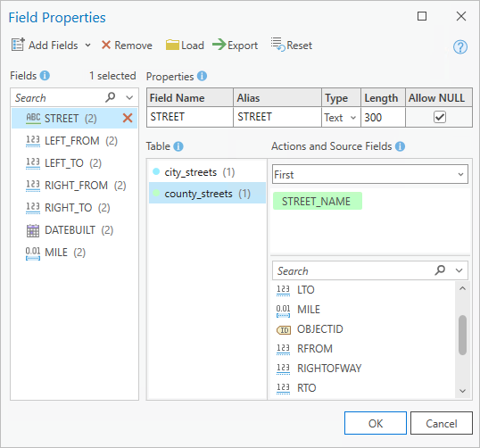Open the First action dropdown
Viewport: 480px width, 448px height.
pyautogui.click(x=369, y=174)
